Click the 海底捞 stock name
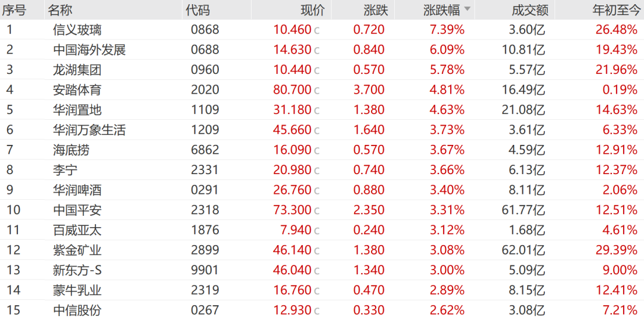 point(72,150)
